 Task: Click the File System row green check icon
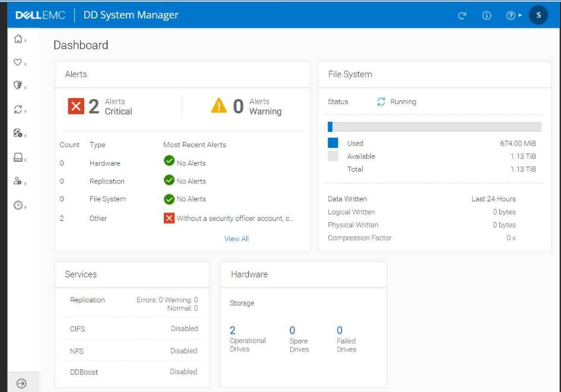click(x=169, y=199)
